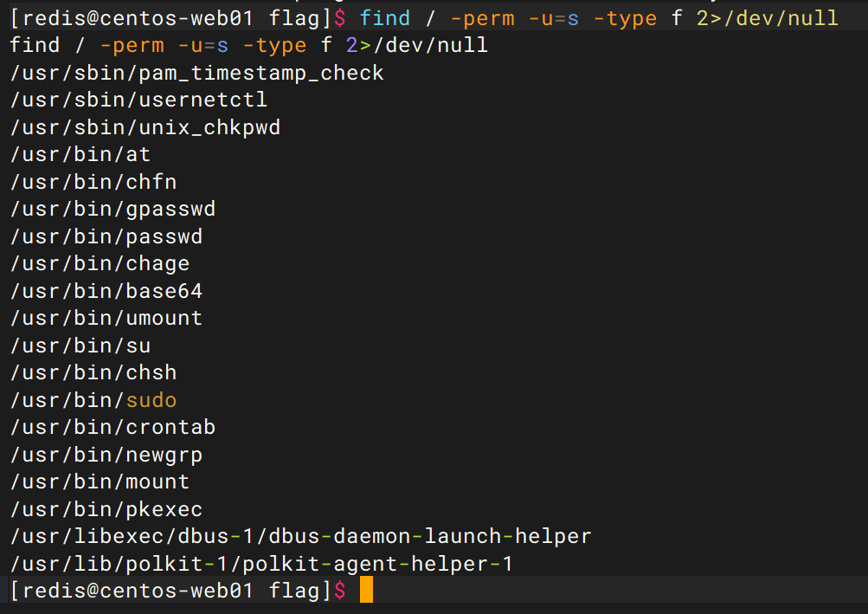This screenshot has height=614, width=868.
Task: Click the /usr/bin/passwd line
Action: [x=106, y=236]
